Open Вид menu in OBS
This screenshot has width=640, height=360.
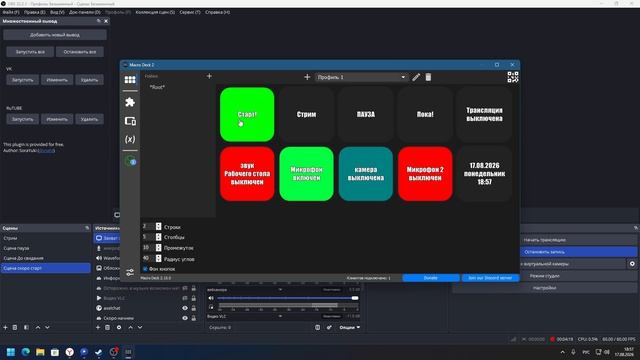point(57,12)
